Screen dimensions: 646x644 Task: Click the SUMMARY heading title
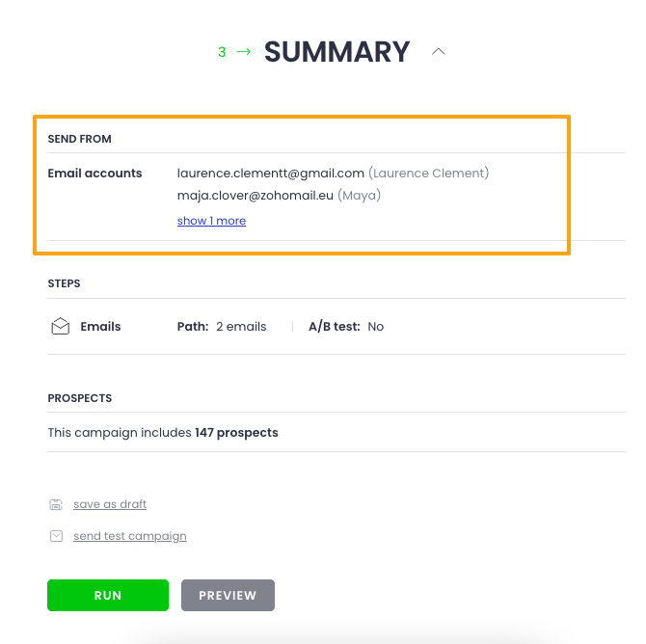point(337,52)
